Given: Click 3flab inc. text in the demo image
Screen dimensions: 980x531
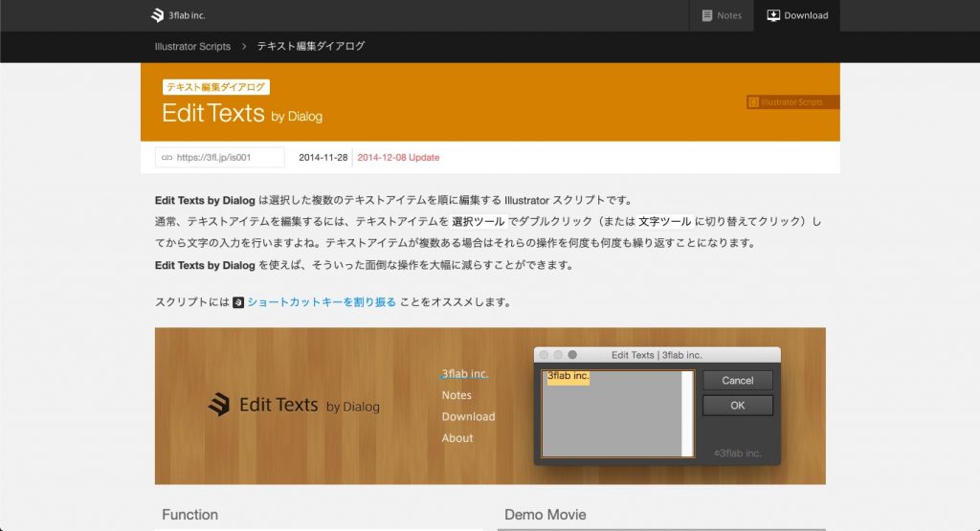Looking at the screenshot, I should 464,373.
